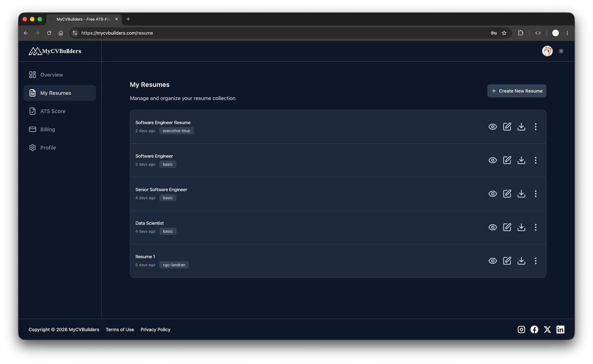Select My Resumes in the sidebar

[60, 93]
